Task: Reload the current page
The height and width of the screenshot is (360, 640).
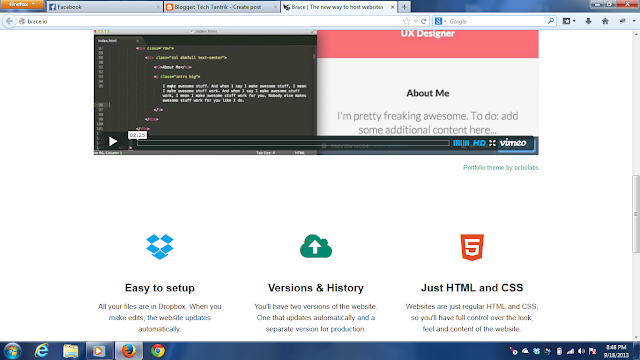Action: 424,21
